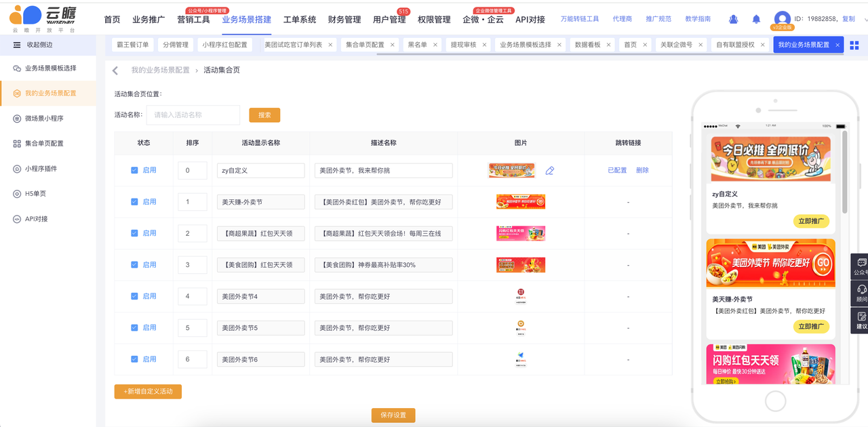Disable the 【美食团购】红包天天领 row checkbox
The height and width of the screenshot is (427, 868).
click(134, 265)
